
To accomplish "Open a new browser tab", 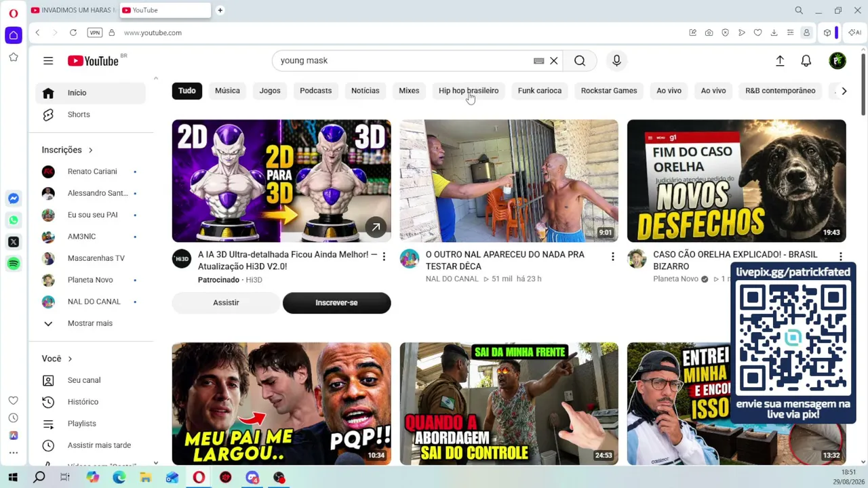I will (220, 10).
